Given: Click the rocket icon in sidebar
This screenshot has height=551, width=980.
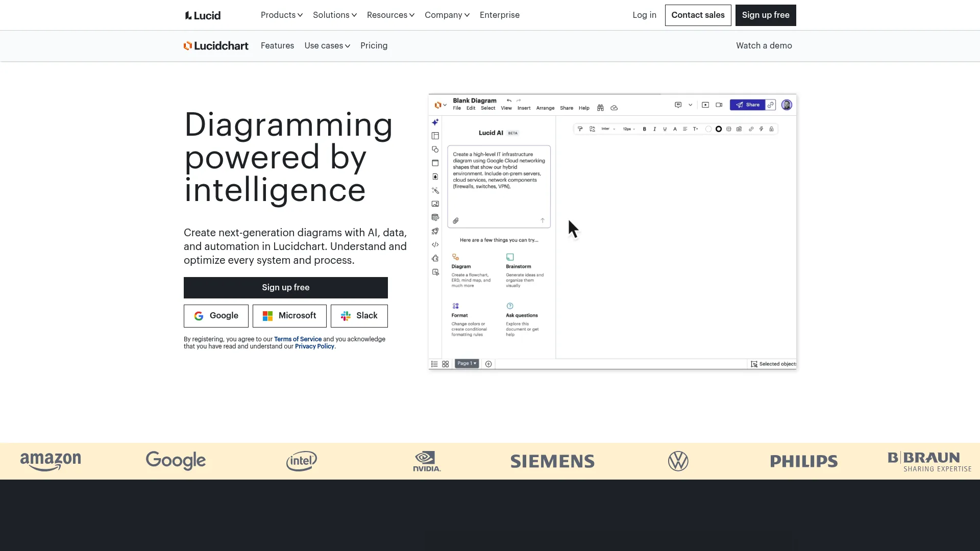Looking at the screenshot, I should coord(435,231).
